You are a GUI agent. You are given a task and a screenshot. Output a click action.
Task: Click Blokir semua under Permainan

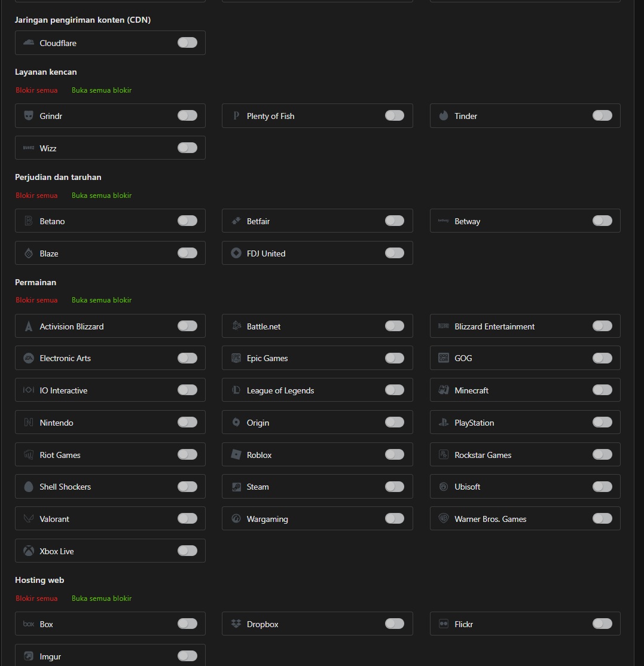tap(36, 300)
